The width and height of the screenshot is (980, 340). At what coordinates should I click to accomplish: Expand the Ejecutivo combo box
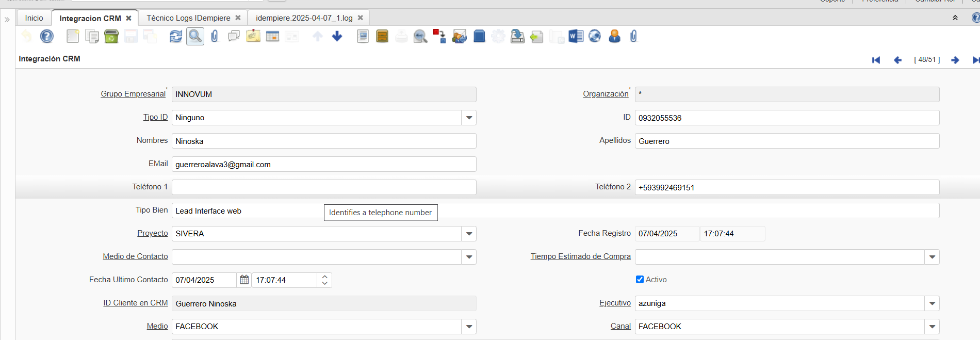click(x=932, y=303)
